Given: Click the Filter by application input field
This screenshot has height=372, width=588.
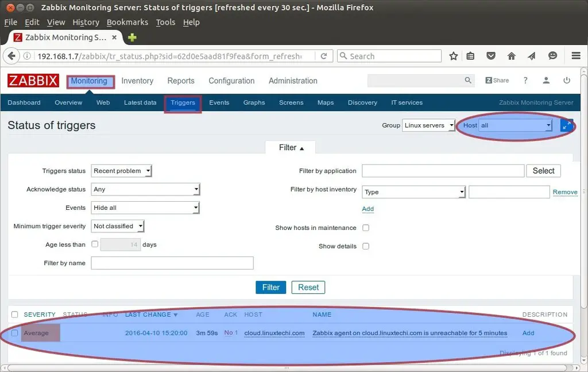Looking at the screenshot, I should [x=443, y=171].
